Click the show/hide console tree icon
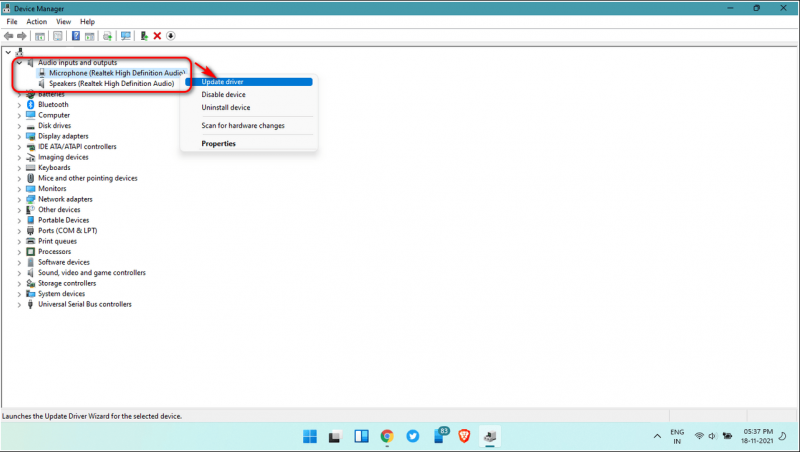Screen dimensions: 800x452 tap(40, 36)
